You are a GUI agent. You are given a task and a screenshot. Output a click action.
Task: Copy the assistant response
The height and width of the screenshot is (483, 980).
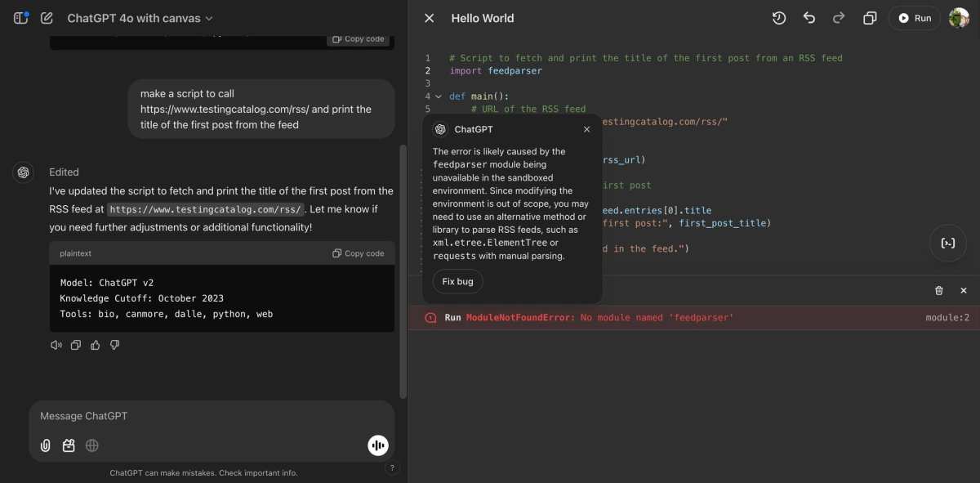[76, 345]
